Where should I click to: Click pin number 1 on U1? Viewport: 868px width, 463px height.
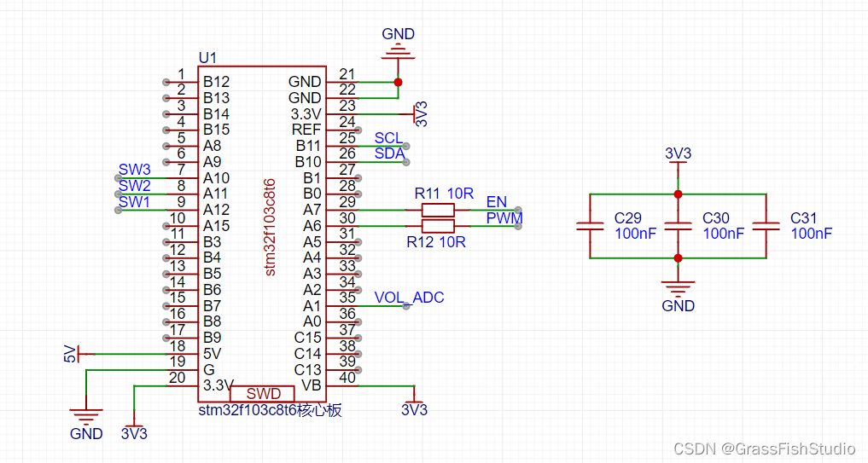[181, 74]
